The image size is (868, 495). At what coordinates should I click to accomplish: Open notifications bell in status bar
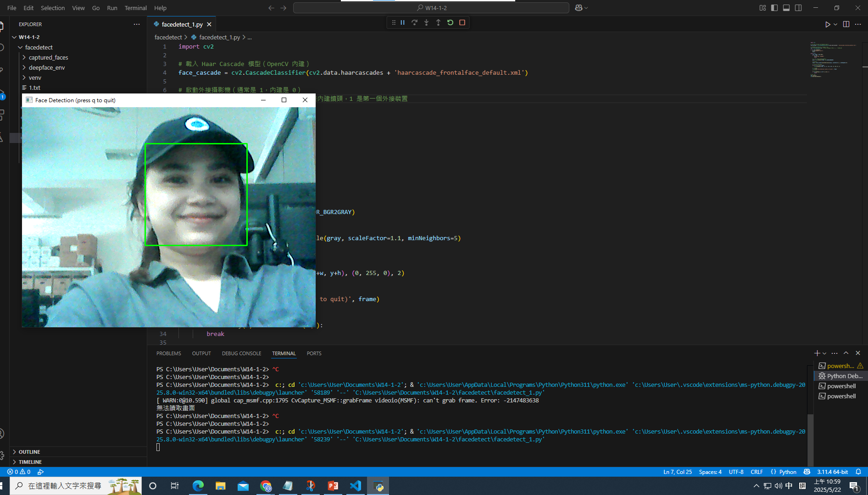coord(858,472)
